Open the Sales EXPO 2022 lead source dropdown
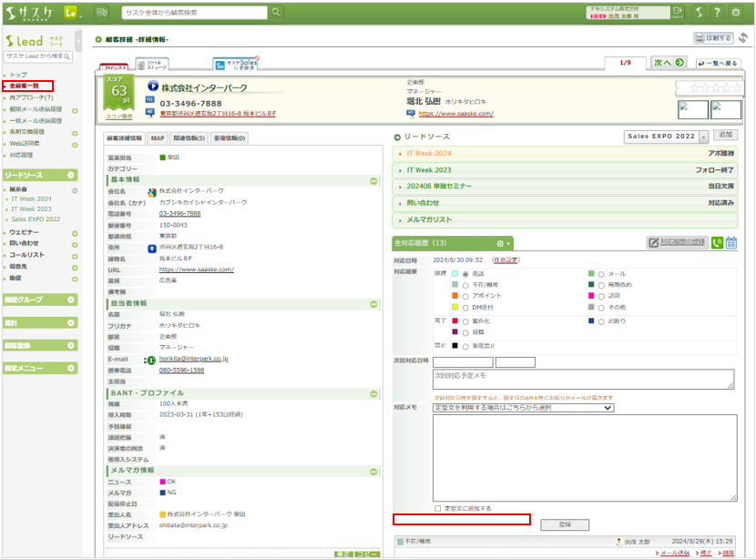756x559 pixels. (667, 137)
